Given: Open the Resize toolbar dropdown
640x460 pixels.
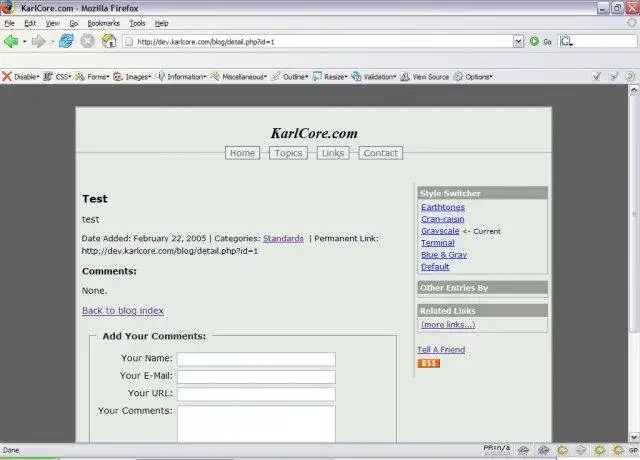Looking at the screenshot, I should pos(330,77).
